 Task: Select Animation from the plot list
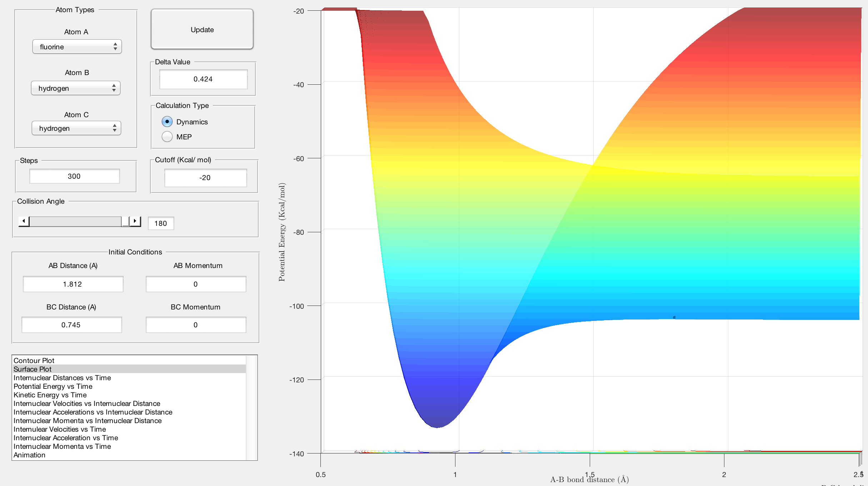coord(29,455)
